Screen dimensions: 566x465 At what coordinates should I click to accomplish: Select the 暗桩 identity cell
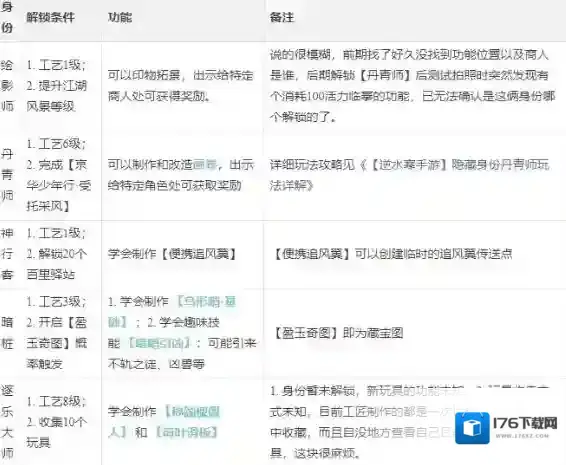click(7, 333)
